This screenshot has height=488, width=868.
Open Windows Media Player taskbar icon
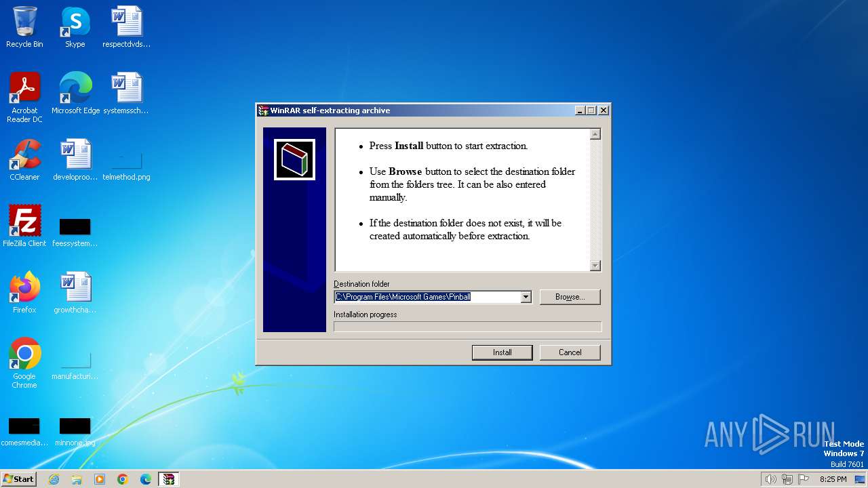pyautogui.click(x=100, y=479)
